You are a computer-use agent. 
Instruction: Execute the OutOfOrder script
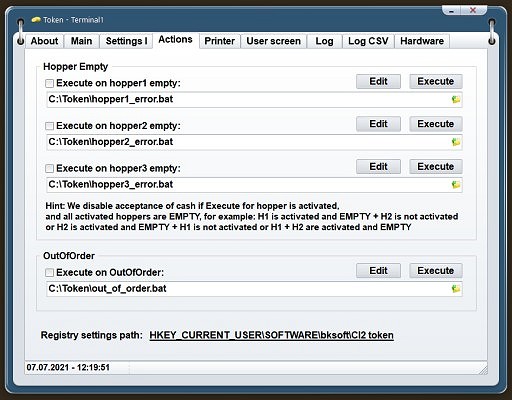coord(436,271)
